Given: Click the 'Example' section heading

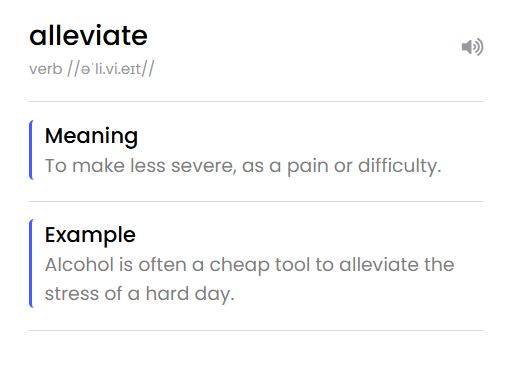Looking at the screenshot, I should click(90, 235).
